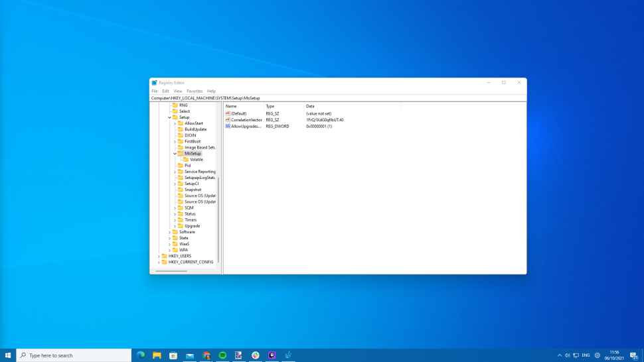Expand the Service Reporting key
This screenshot has height=362, width=644.
(x=175, y=172)
